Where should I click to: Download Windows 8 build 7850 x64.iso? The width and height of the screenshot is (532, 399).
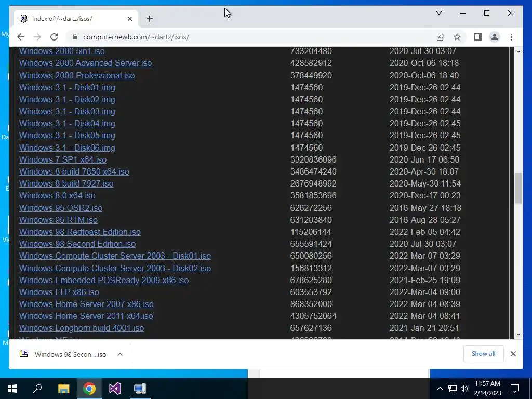(x=74, y=171)
